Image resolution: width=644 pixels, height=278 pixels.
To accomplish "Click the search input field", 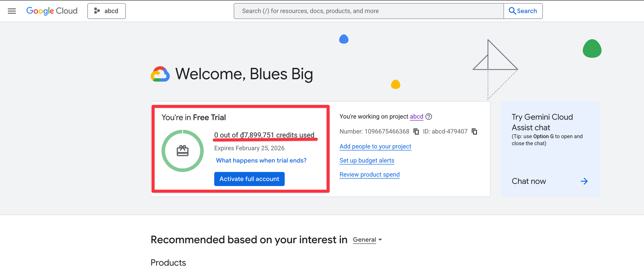I will pos(368,11).
